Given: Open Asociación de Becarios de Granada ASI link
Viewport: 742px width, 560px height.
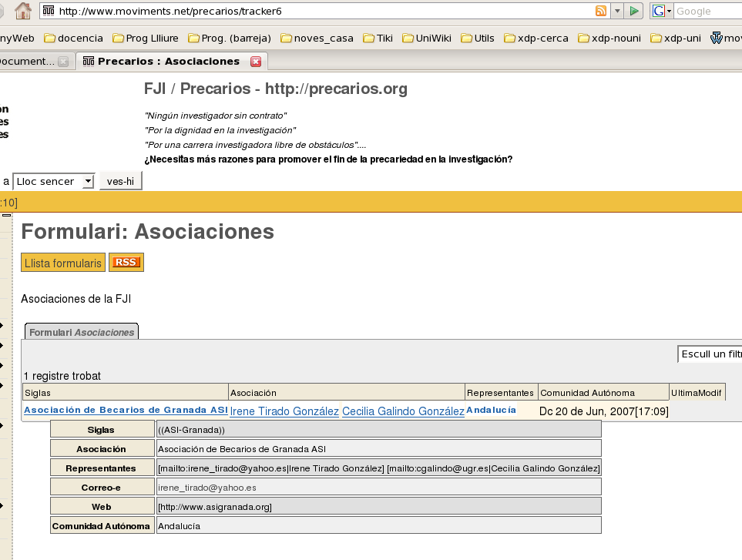Looking at the screenshot, I should 126,410.
